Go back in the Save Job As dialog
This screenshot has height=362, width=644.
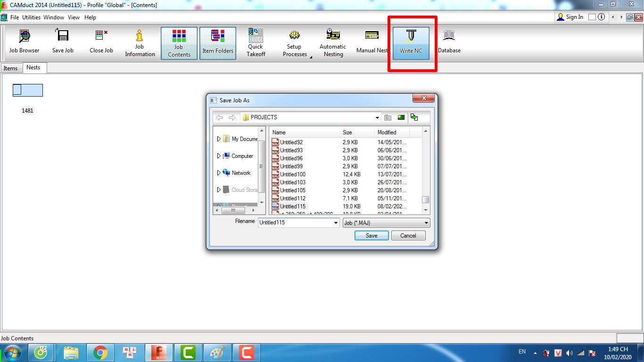219,117
